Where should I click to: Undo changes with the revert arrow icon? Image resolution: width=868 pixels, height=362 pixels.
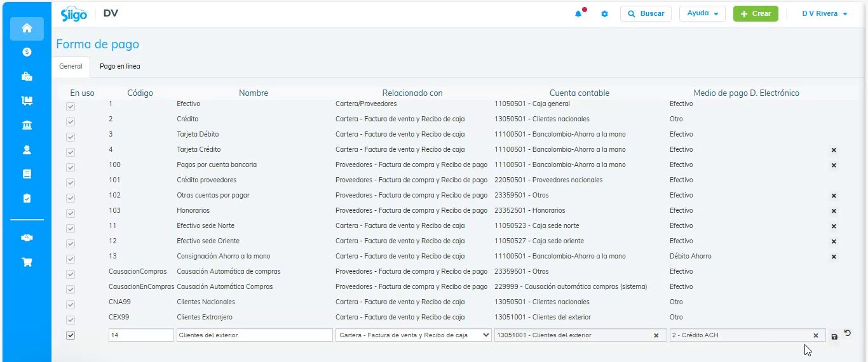pos(847,333)
